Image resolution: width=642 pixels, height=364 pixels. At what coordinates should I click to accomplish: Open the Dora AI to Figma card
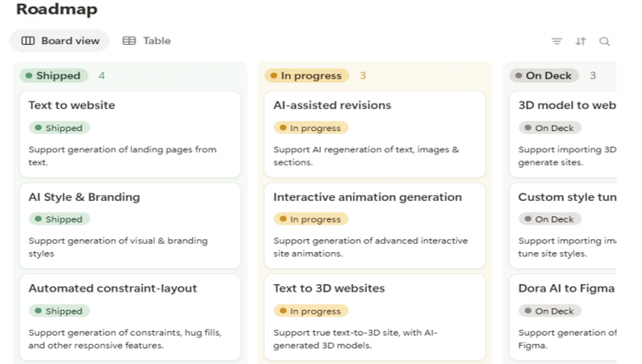pyautogui.click(x=563, y=317)
